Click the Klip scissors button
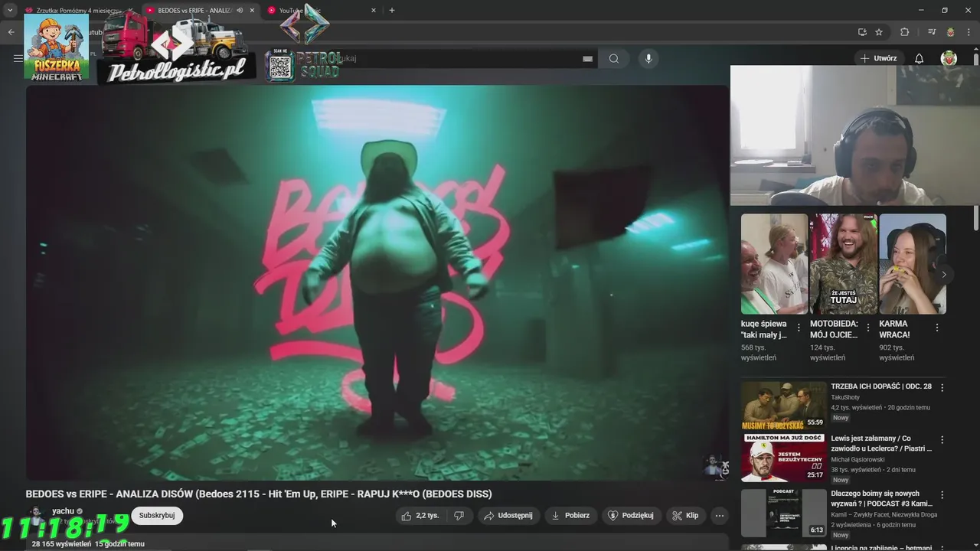980x551 pixels. (x=685, y=516)
